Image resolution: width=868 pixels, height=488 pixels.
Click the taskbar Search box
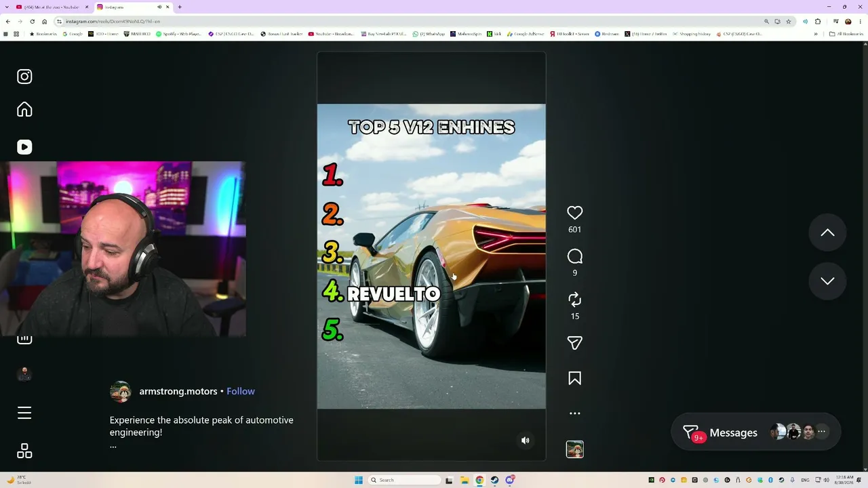point(404,481)
